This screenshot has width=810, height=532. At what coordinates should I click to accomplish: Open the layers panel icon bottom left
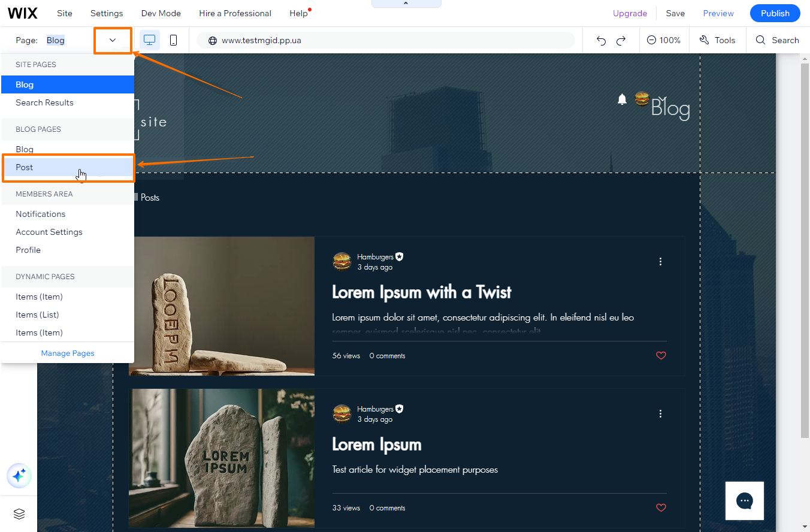19,514
